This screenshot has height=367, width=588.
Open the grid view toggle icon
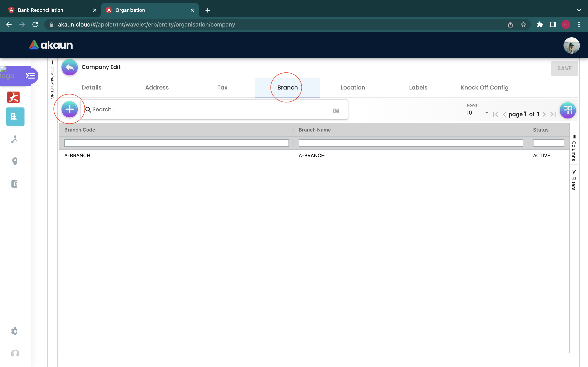567,111
